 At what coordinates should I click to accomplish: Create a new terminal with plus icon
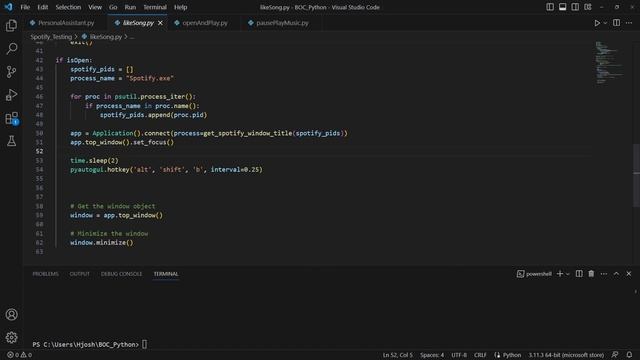click(560, 274)
